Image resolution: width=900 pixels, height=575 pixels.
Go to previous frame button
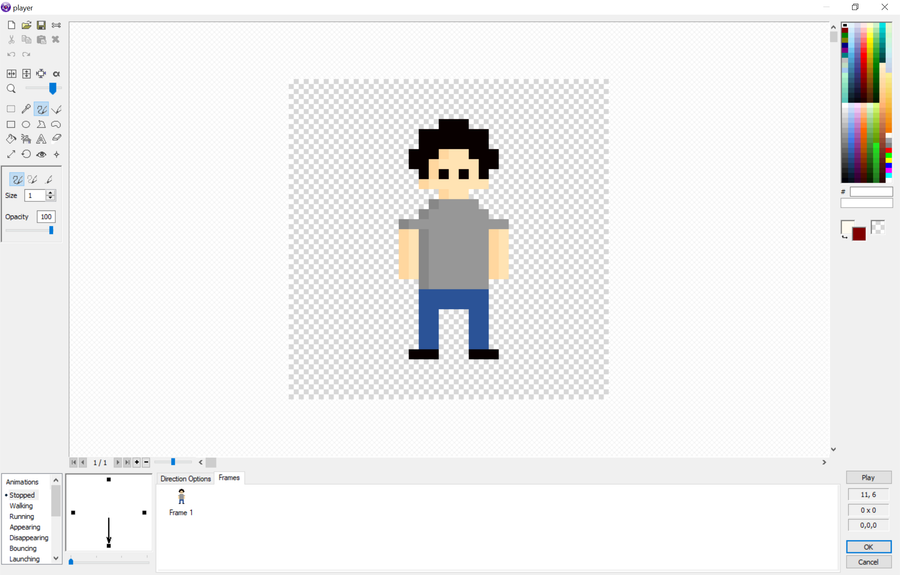(83, 463)
